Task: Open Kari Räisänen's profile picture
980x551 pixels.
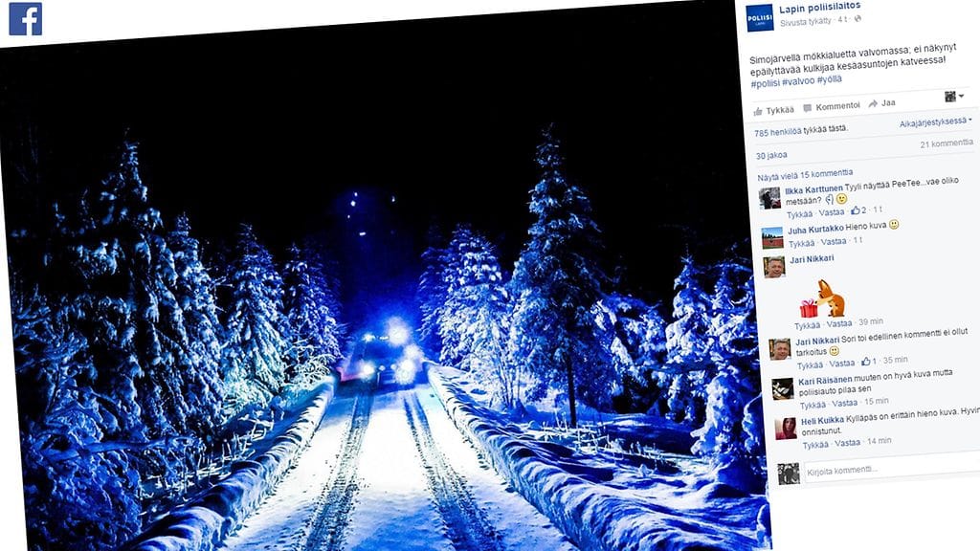Action: tap(783, 388)
